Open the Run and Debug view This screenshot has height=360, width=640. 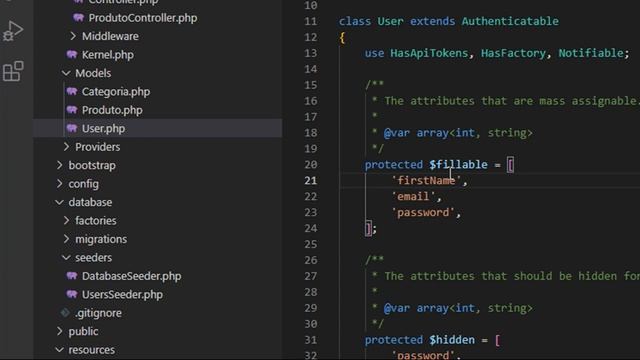click(x=13, y=31)
